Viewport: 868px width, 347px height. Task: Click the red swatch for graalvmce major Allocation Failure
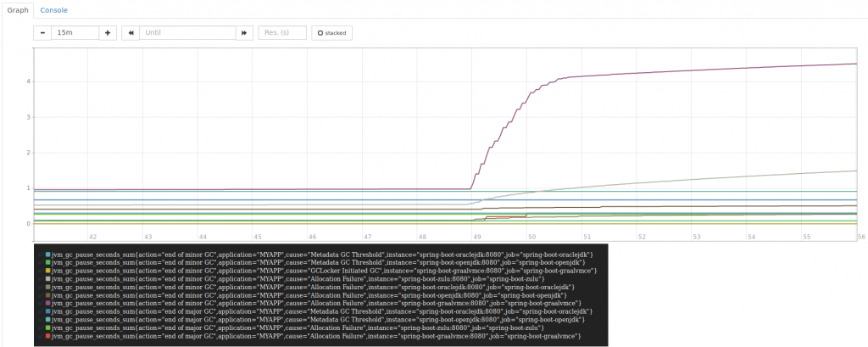pos(48,336)
